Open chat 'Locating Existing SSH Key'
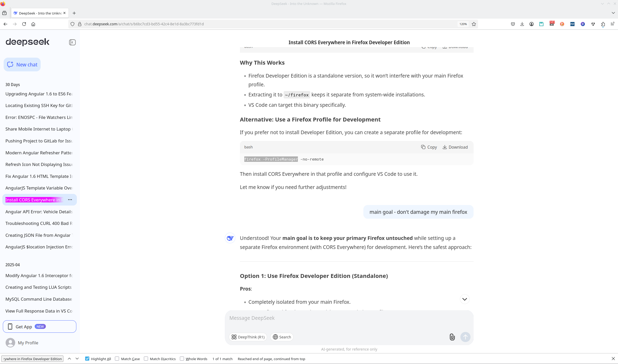The image size is (618, 364). (x=39, y=105)
